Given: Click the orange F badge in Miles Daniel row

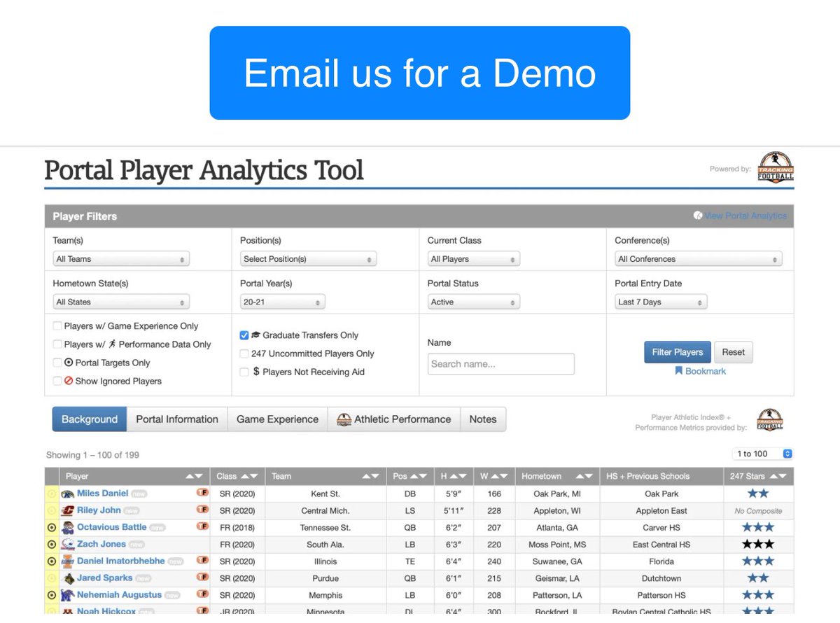Looking at the screenshot, I should (x=203, y=493).
